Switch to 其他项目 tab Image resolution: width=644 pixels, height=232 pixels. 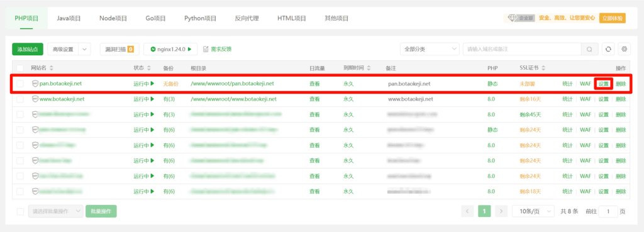point(336,18)
